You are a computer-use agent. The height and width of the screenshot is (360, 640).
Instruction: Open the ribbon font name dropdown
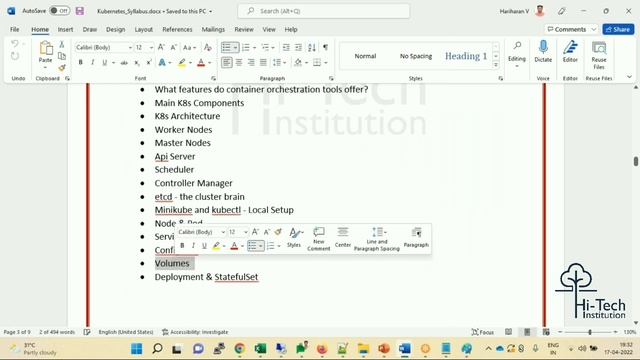pyautogui.click(x=130, y=48)
